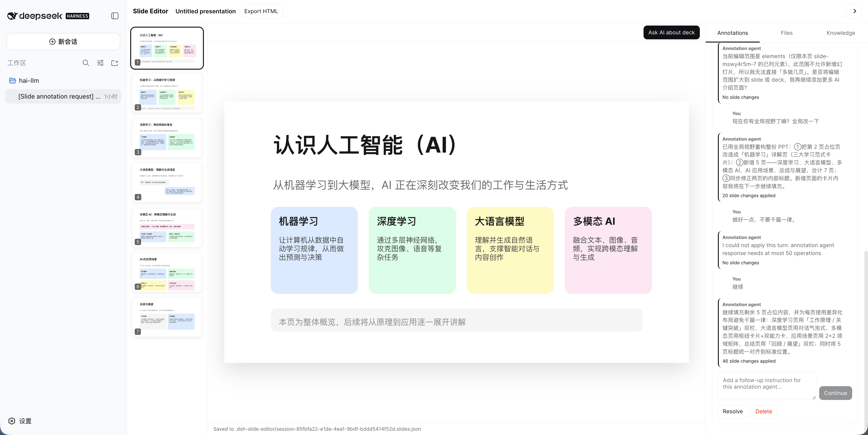Click user message 做好一点，不要千篇一律。
The width and height of the screenshot is (868, 435).
765,220
